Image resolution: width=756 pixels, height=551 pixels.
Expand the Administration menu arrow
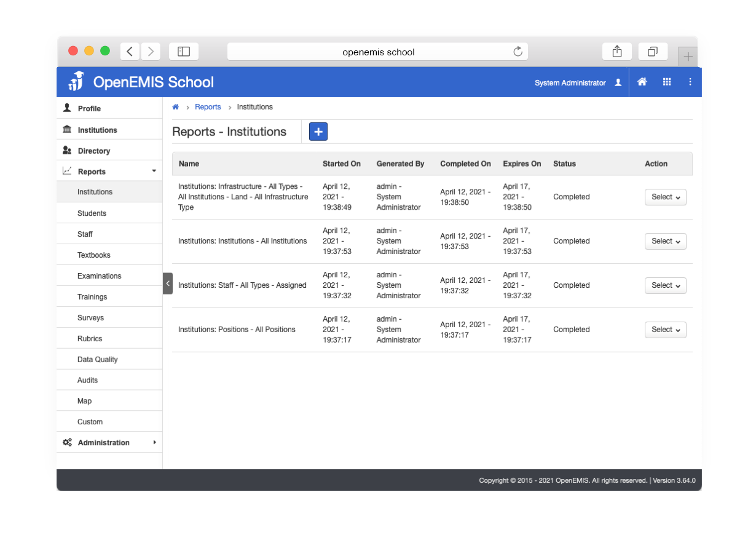point(154,442)
